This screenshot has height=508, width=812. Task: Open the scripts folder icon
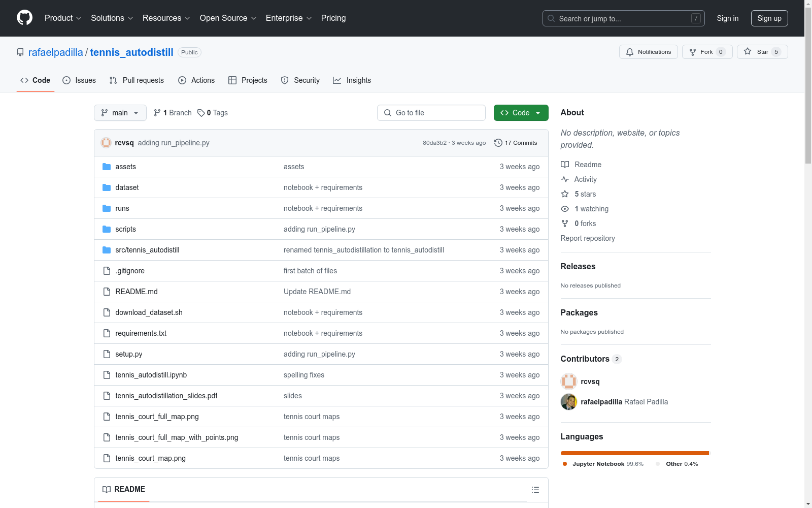pos(107,229)
